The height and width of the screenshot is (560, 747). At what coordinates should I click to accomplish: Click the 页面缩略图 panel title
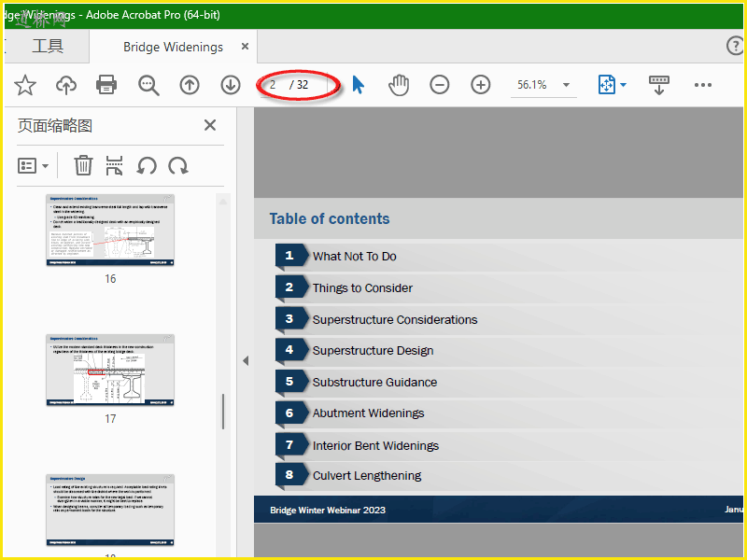pos(55,126)
